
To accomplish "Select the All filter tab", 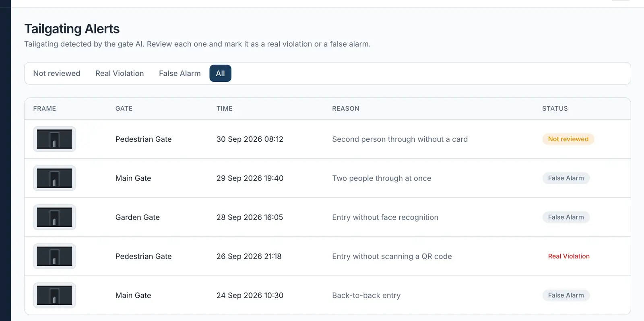I will [x=220, y=73].
